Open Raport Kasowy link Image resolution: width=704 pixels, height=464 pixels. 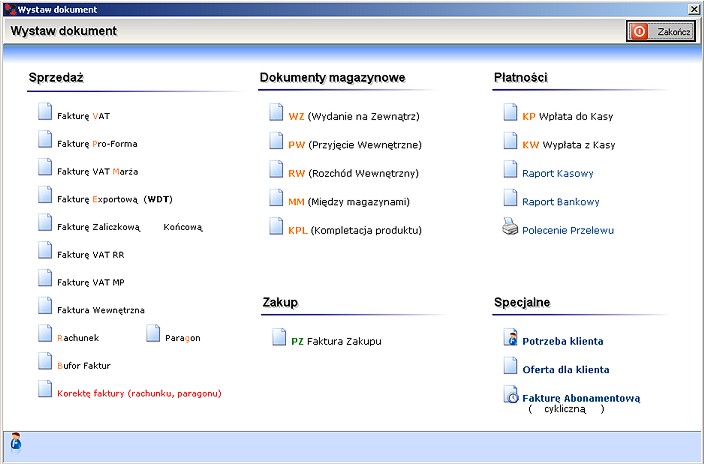(x=558, y=173)
